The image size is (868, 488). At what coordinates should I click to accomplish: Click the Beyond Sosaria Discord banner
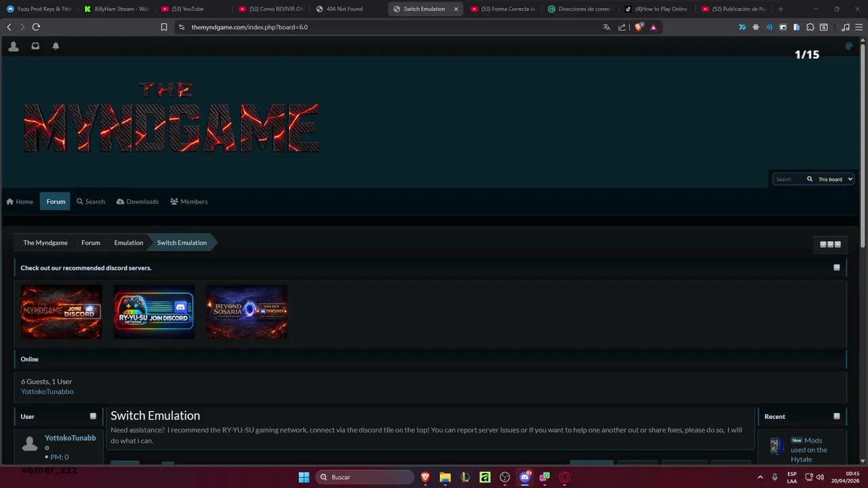[247, 311]
